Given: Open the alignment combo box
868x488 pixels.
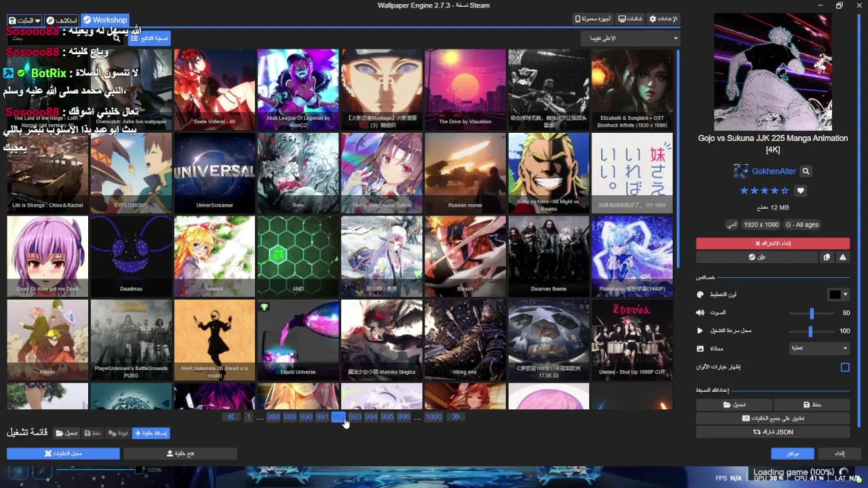Looking at the screenshot, I should [819, 348].
